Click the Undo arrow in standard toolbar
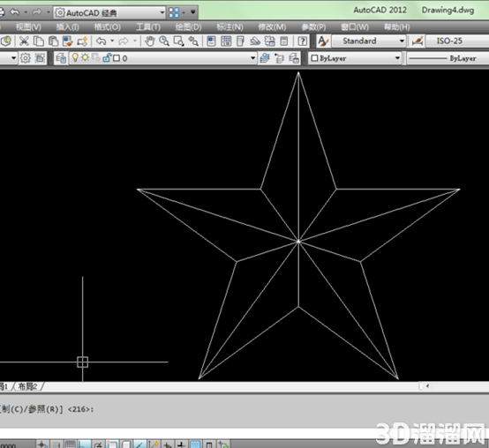489x448 pixels. [x=101, y=41]
